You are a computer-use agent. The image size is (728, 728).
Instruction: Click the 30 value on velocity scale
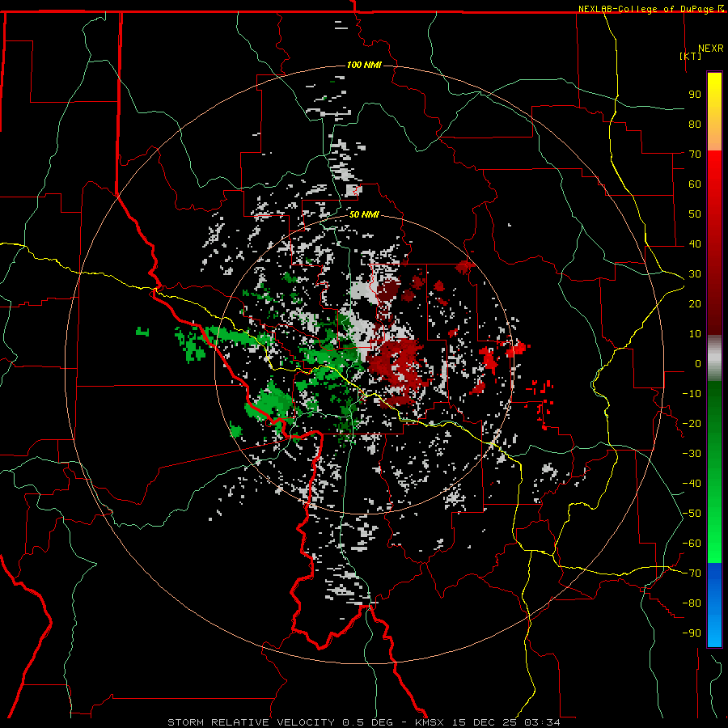pos(695,274)
